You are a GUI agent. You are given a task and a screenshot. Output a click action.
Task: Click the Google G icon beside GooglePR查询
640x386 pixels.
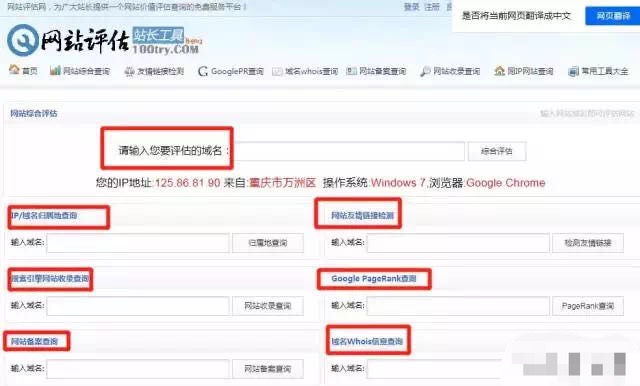[x=203, y=71]
